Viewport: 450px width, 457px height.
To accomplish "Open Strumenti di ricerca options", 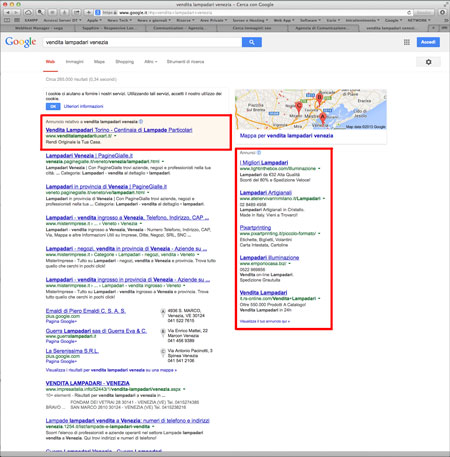I will coord(185,62).
